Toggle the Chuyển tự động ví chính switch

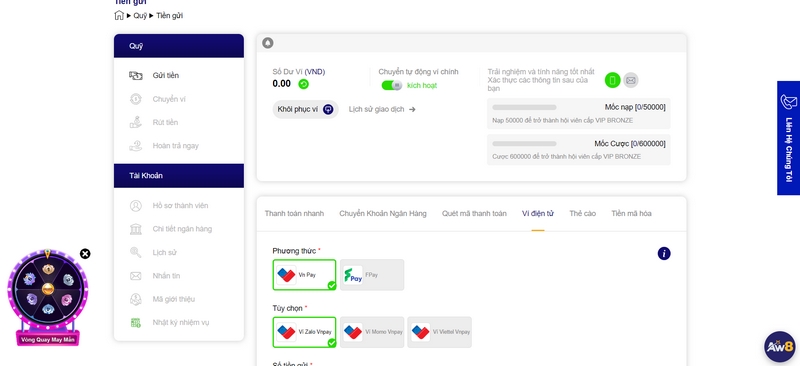coord(392,85)
